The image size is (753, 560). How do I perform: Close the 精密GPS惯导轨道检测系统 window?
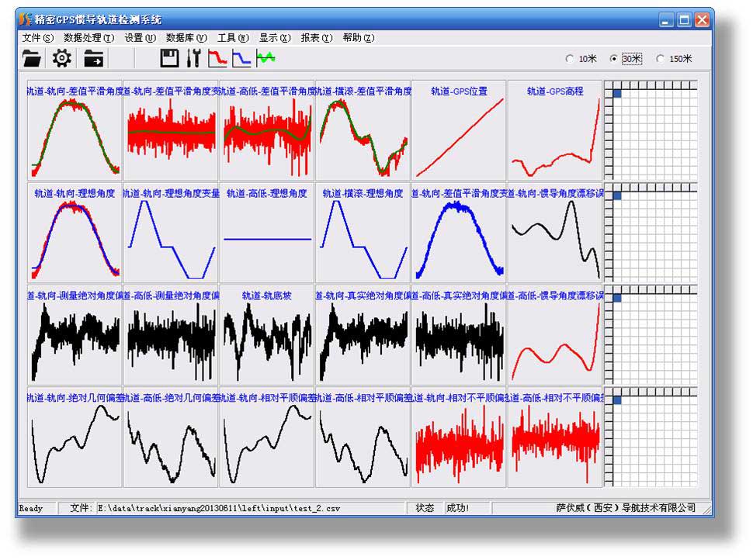coord(702,19)
